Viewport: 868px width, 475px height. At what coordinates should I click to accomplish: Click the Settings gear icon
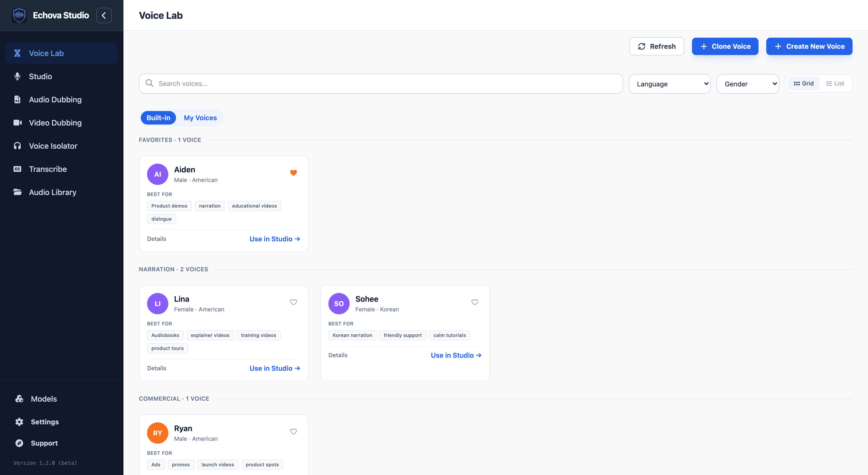tap(19, 422)
